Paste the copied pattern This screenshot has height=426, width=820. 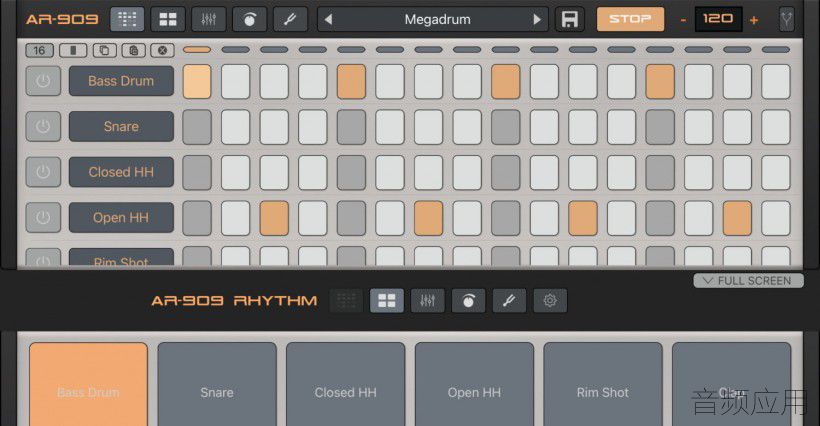point(134,51)
